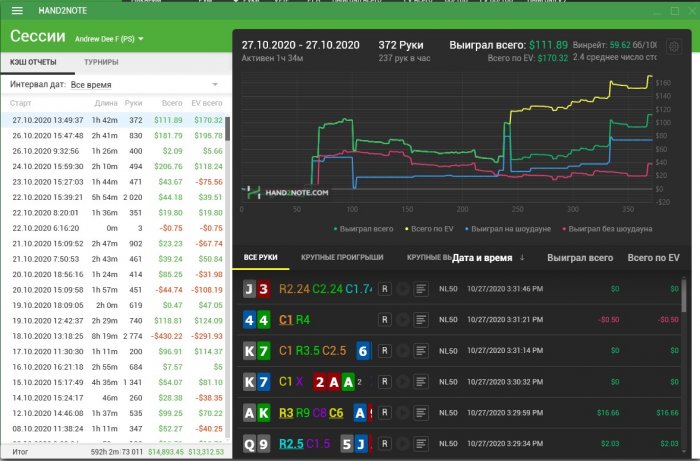
Task: Sort hands by Дата и время header
Action: [482, 257]
